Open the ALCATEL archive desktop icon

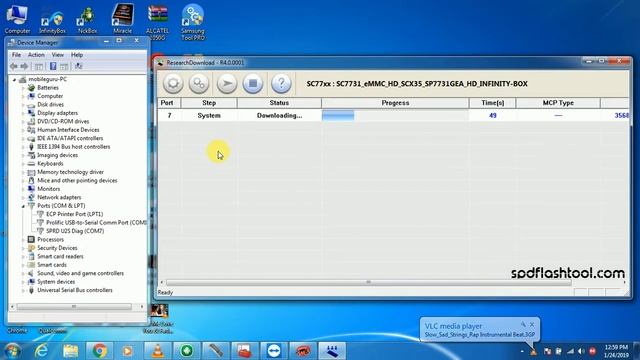(x=158, y=22)
